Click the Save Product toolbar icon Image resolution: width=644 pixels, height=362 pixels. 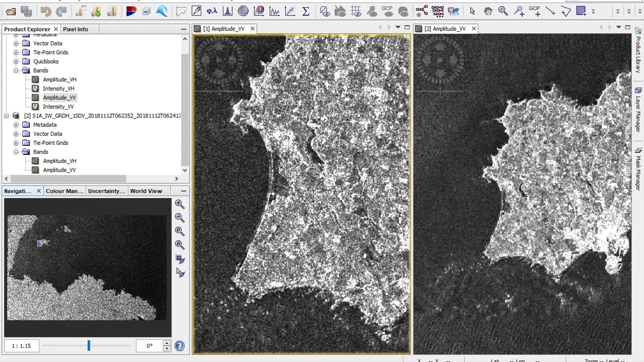27,11
